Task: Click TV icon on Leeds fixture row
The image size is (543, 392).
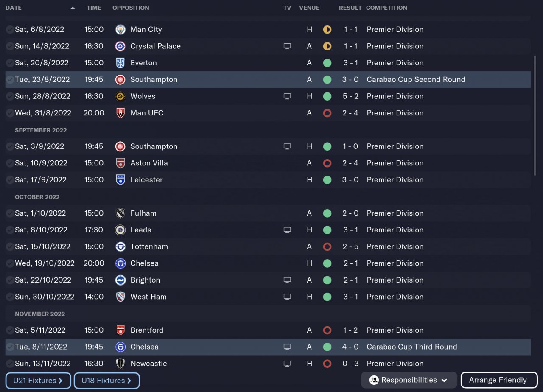Action: coord(287,230)
